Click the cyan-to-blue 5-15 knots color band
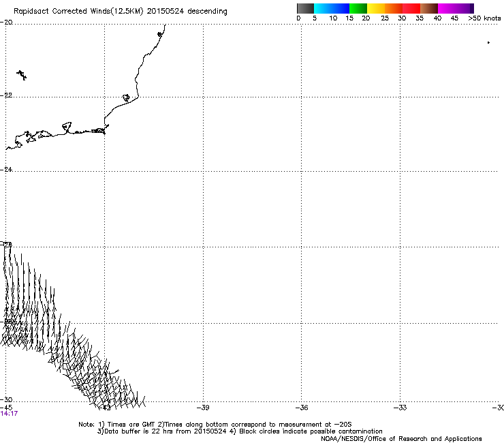Viewport: 504px width, 443px height. point(332,8)
